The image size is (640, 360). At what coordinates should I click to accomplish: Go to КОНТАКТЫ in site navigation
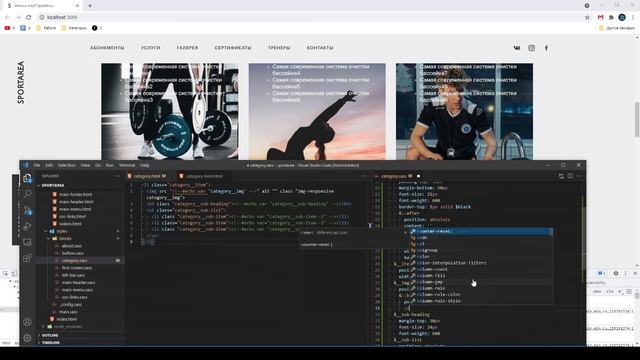[x=320, y=48]
